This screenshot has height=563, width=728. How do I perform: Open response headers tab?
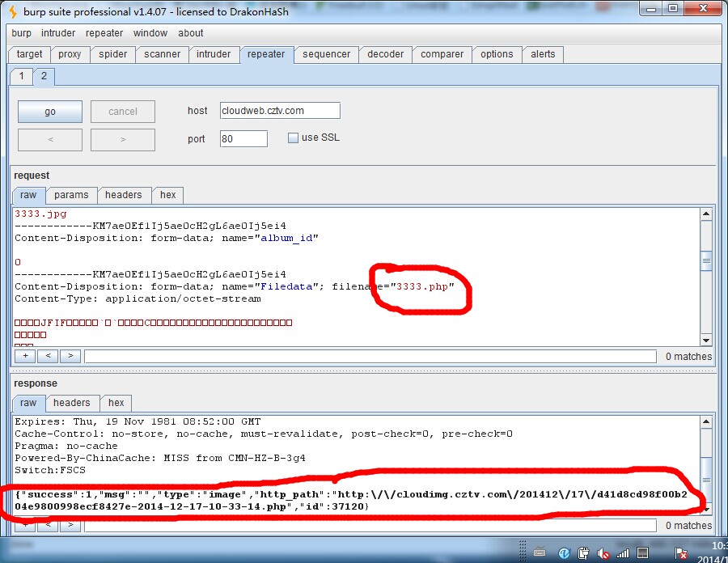71,403
